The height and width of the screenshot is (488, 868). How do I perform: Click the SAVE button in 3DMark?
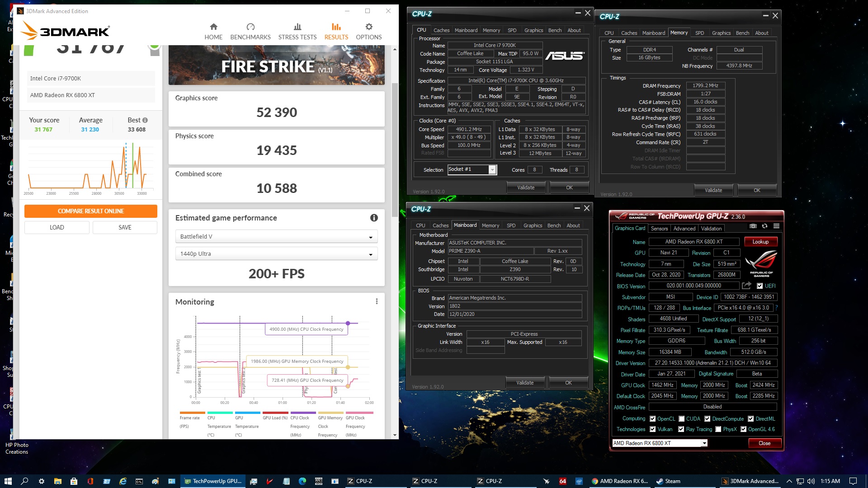[125, 227]
